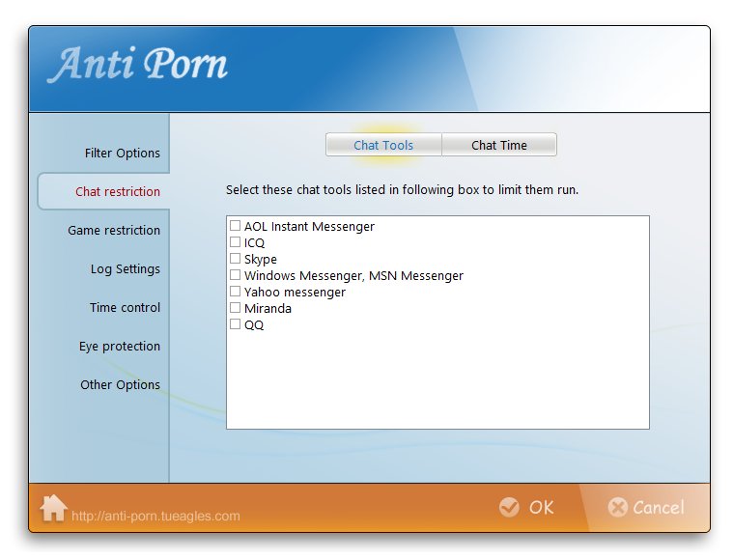Open the anti-porn.tueagles.com link
This screenshot has height=560, width=733.
155,516
